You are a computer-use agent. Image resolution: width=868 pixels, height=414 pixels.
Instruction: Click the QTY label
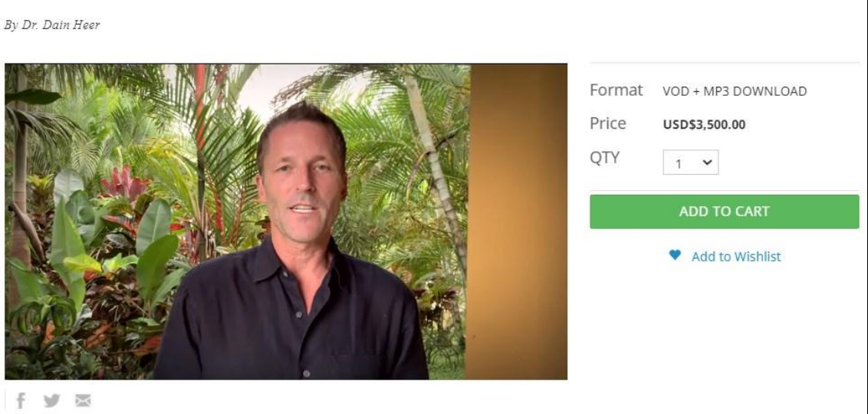tap(604, 158)
